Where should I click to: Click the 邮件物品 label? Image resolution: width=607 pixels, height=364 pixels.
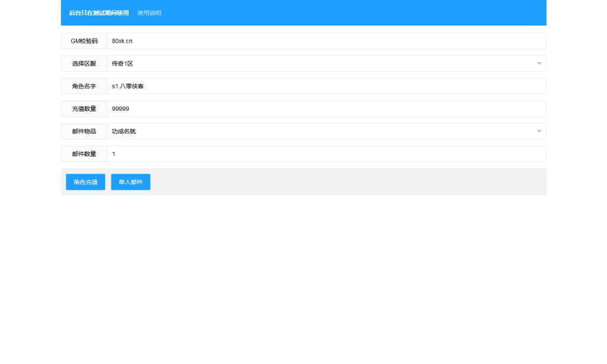[84, 131]
